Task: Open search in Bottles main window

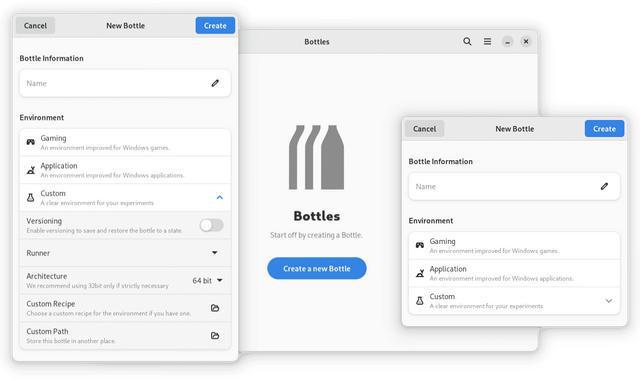Action: pyautogui.click(x=467, y=41)
